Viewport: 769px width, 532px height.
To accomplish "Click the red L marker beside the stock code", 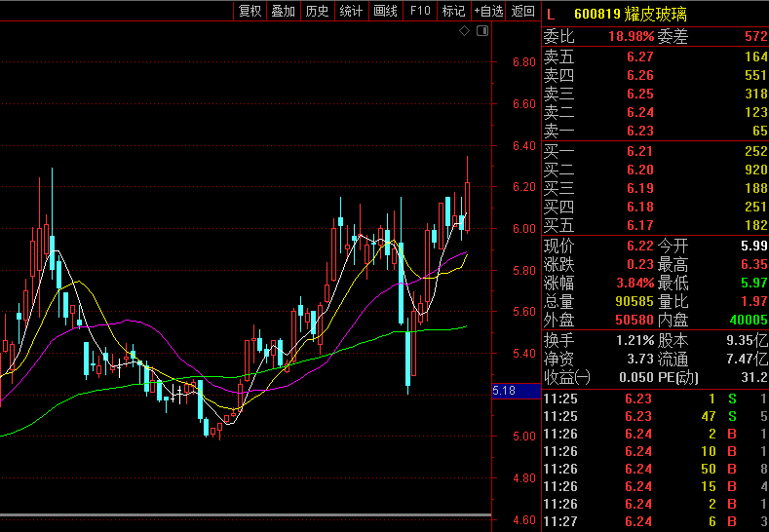I will tap(551, 14).
